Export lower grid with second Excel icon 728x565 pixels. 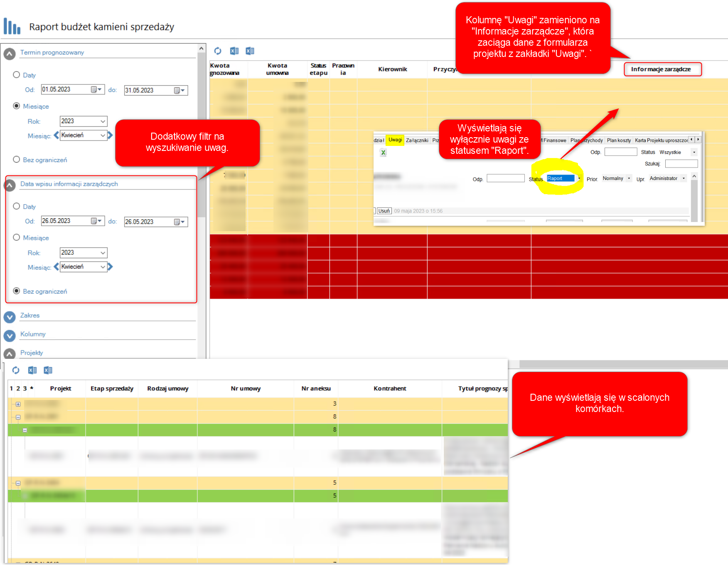[x=48, y=370]
